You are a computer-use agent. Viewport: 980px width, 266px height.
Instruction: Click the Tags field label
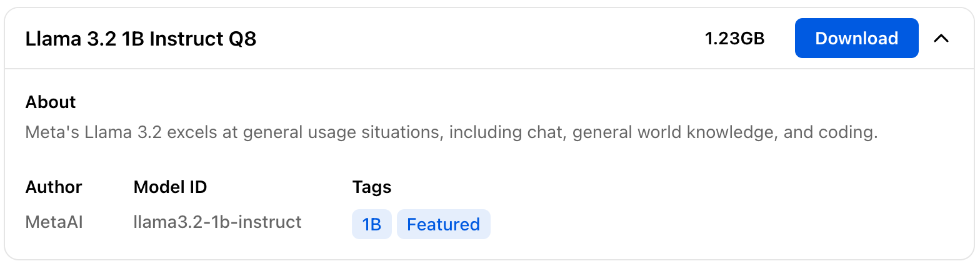[x=372, y=187]
